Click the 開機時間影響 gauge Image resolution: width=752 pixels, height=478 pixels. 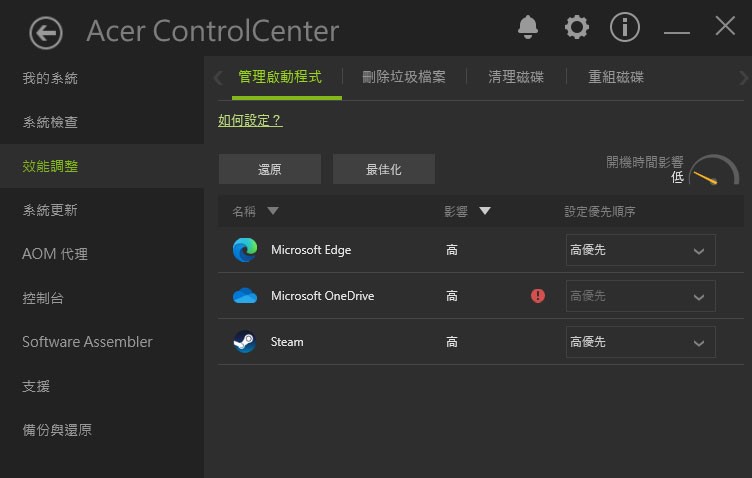pos(714,170)
